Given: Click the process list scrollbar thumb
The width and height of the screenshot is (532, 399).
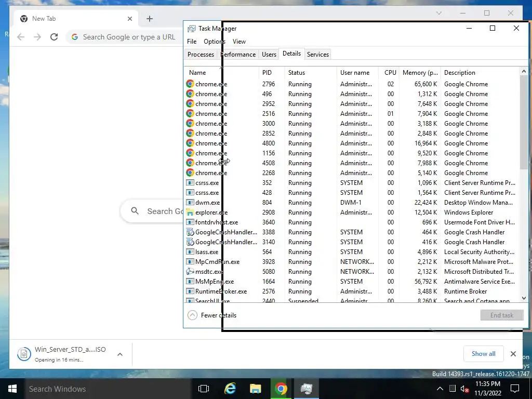Looking at the screenshot, I should click(x=524, y=122).
